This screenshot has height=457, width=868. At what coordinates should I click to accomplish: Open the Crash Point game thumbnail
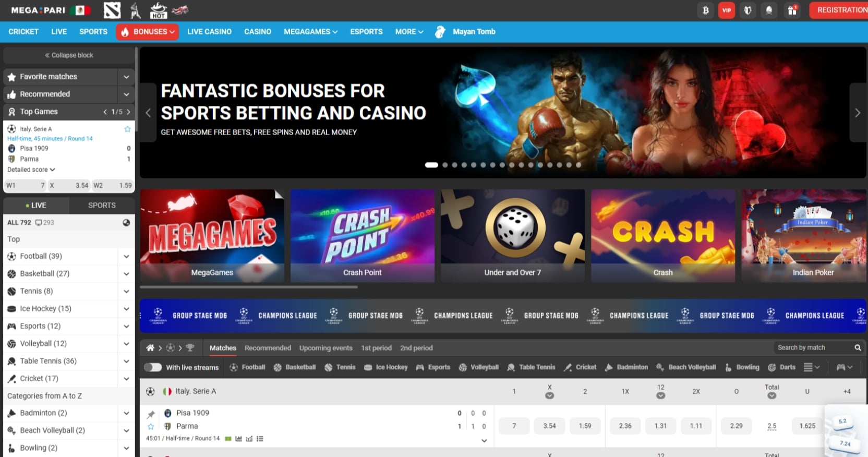363,236
